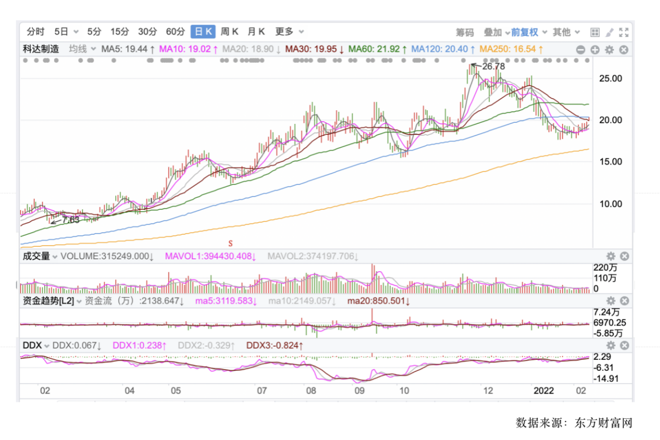660x440 pixels.
Task: Select the drawing pencil tool icon
Action: click(610, 32)
